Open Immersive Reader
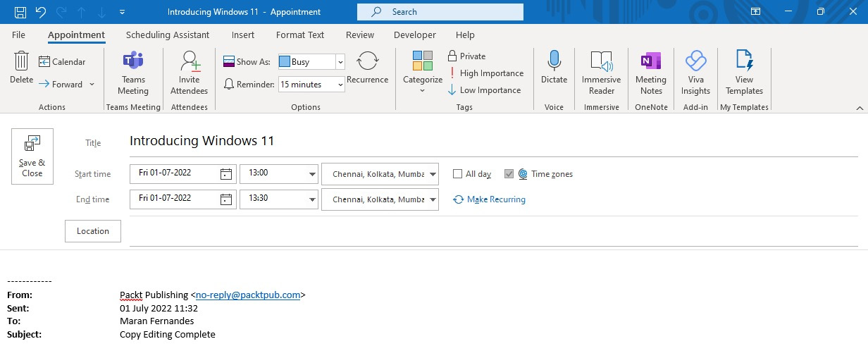This screenshot has width=868, height=358. pos(602,73)
